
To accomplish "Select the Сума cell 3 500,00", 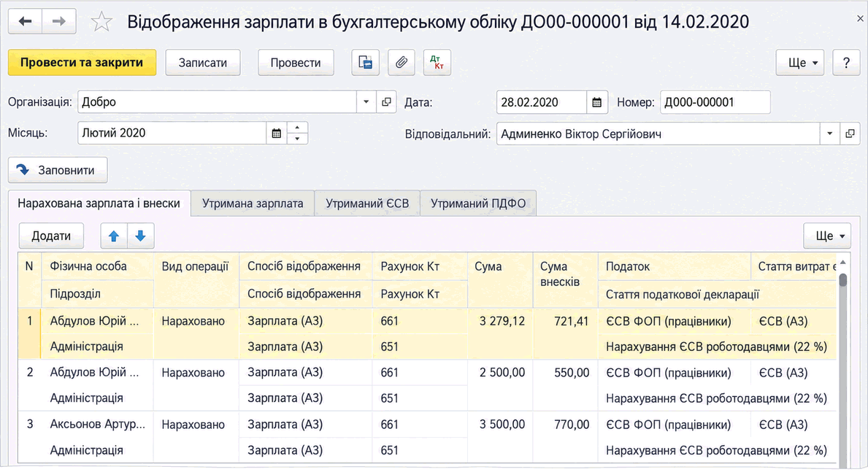I will tap(500, 425).
